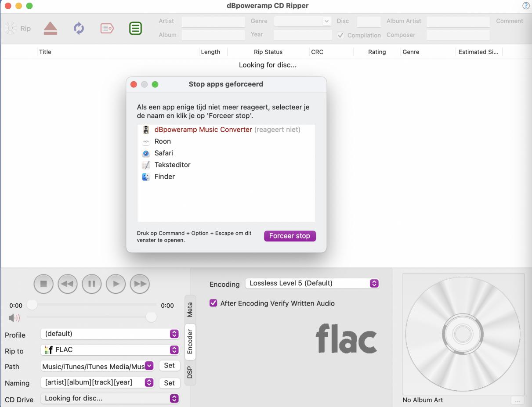Viewport: 532px width, 407px height.
Task: Expand the Profile dropdown
Action: (x=110, y=334)
